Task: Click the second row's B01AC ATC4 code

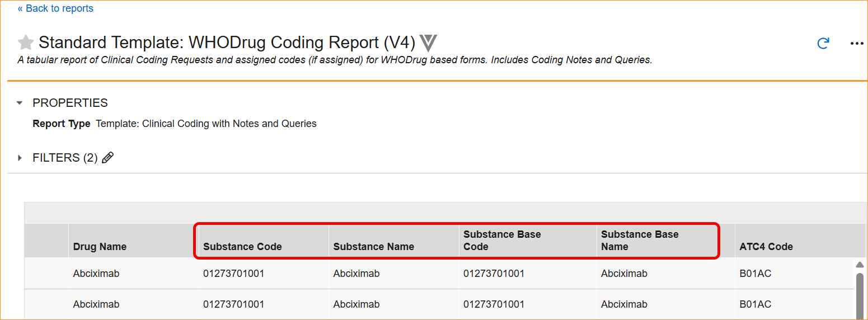Action: [x=755, y=304]
